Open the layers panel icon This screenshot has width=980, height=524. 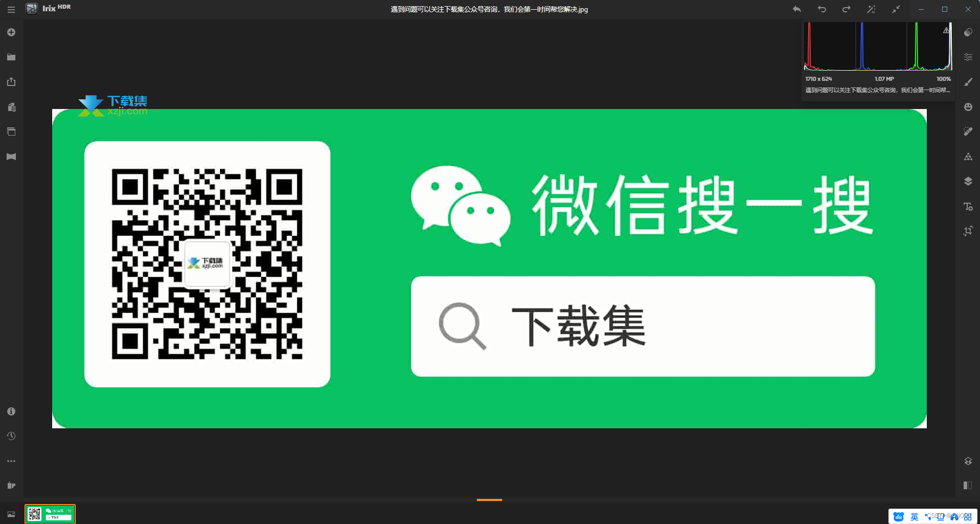pos(968,181)
